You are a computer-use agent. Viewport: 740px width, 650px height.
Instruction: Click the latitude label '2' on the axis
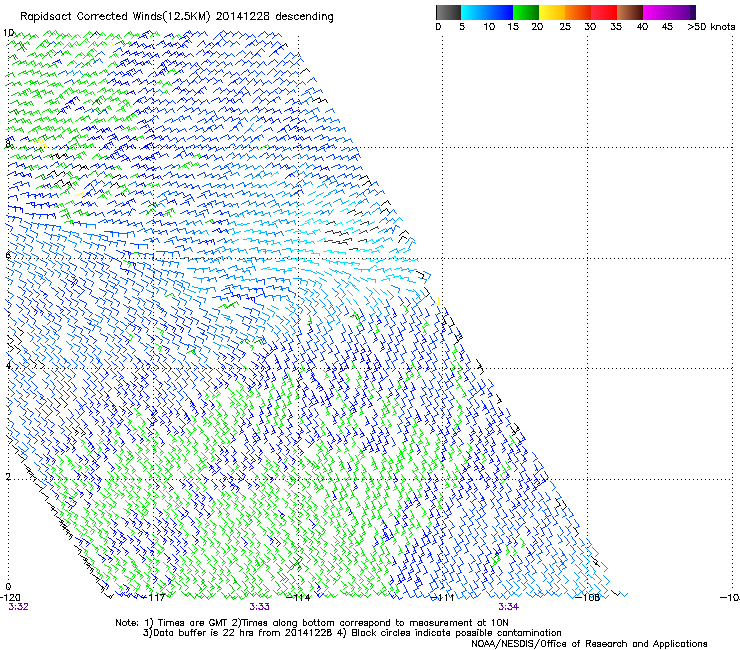(x=8, y=477)
